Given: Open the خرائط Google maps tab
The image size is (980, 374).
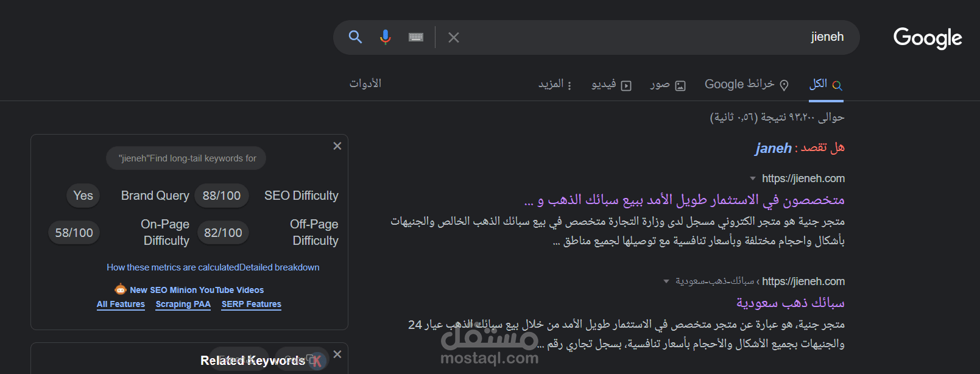Looking at the screenshot, I should tap(747, 85).
